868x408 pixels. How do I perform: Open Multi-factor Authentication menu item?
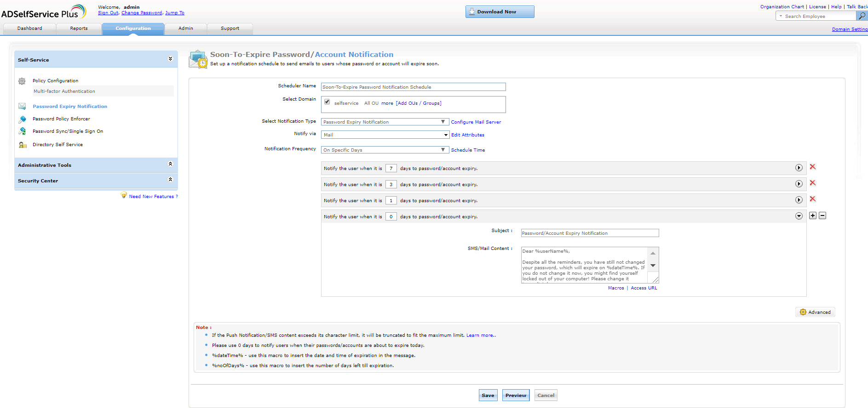[64, 91]
